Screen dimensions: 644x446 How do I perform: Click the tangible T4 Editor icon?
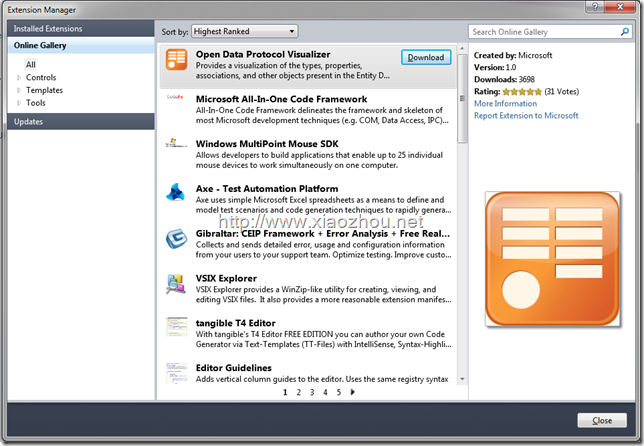pyautogui.click(x=177, y=327)
